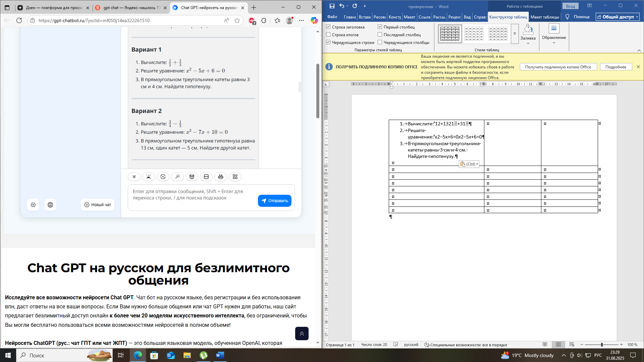Toggle the Строка заголовка checkbox

(328, 27)
